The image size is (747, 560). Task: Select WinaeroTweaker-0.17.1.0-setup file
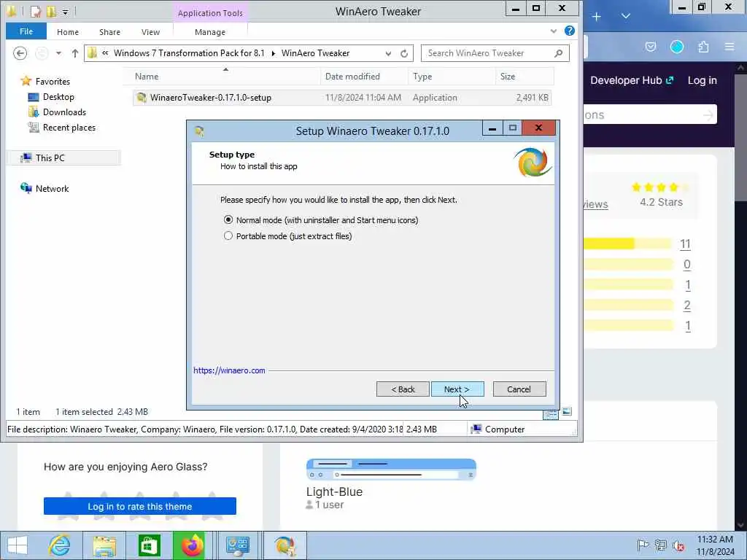[342, 98]
